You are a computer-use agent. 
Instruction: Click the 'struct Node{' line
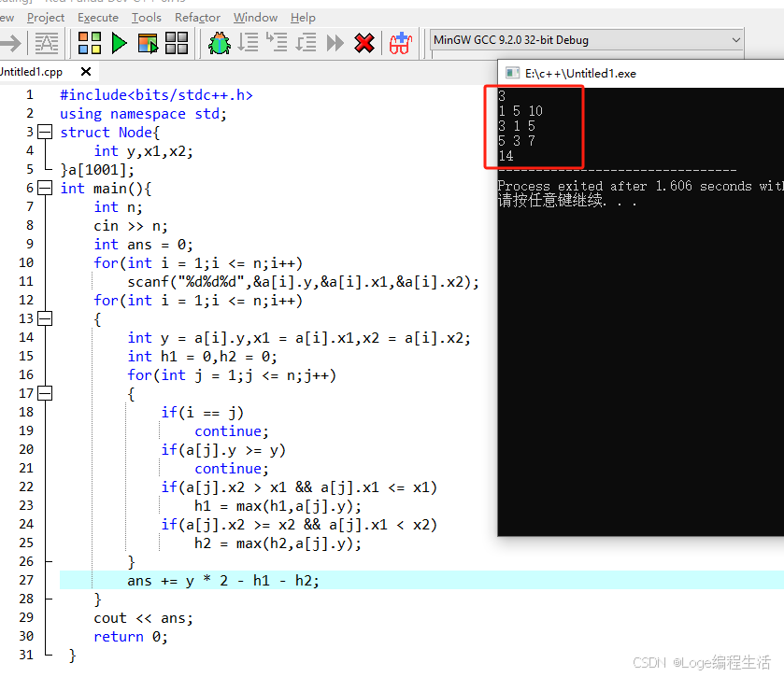click(x=109, y=133)
